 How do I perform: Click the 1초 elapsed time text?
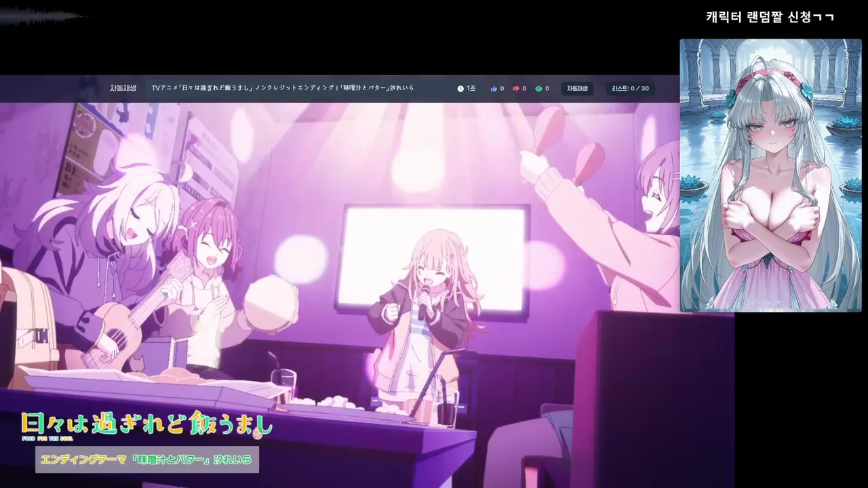(x=471, y=89)
